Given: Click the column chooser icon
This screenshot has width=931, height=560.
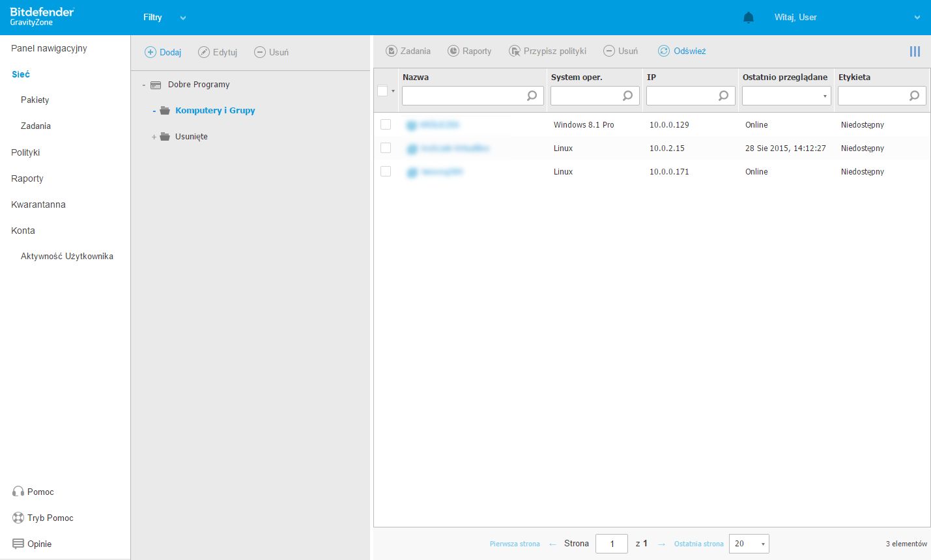Looking at the screenshot, I should pos(915,51).
